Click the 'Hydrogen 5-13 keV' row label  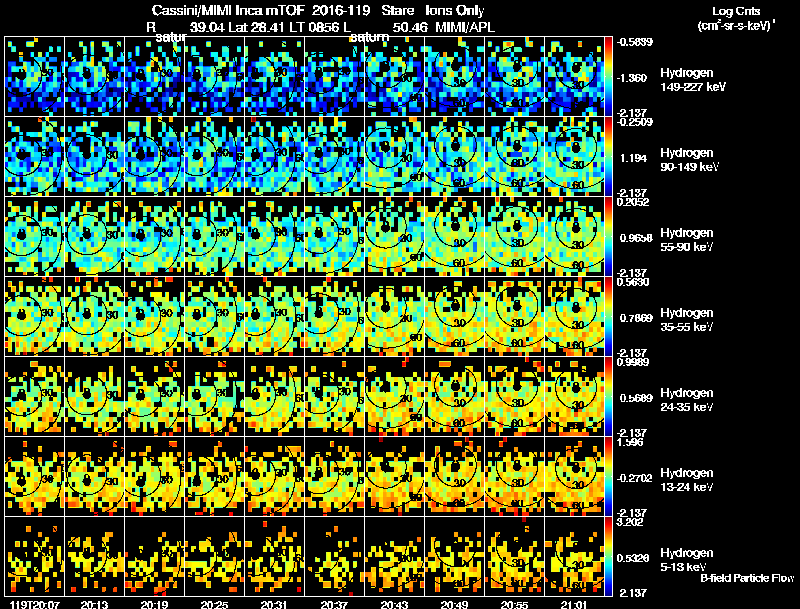tap(687, 560)
